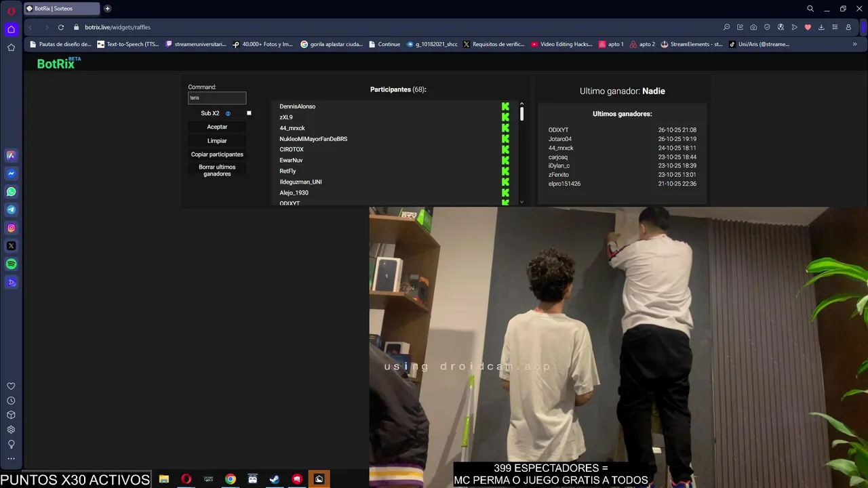Click the Kick icon next to DennisAlonso
868x488 pixels.
[505, 106]
